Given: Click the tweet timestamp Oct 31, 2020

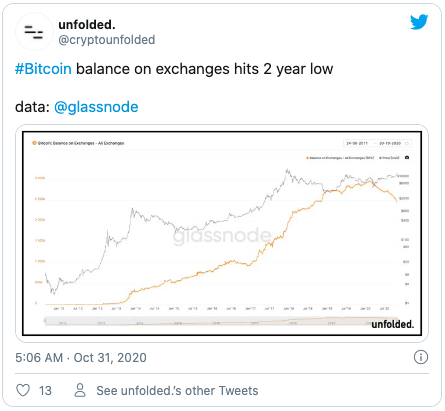Looking at the screenshot, I should pos(110,358).
